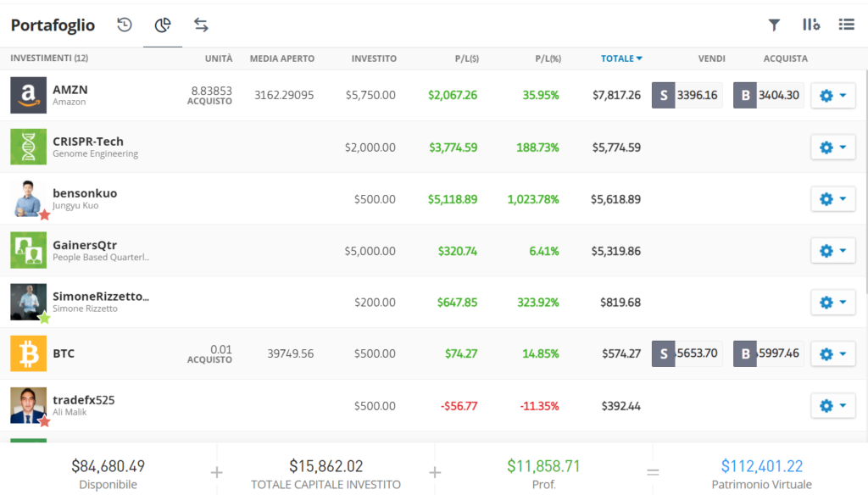
Task: Open the GainersQtr row gear dropdown
Action: [833, 250]
